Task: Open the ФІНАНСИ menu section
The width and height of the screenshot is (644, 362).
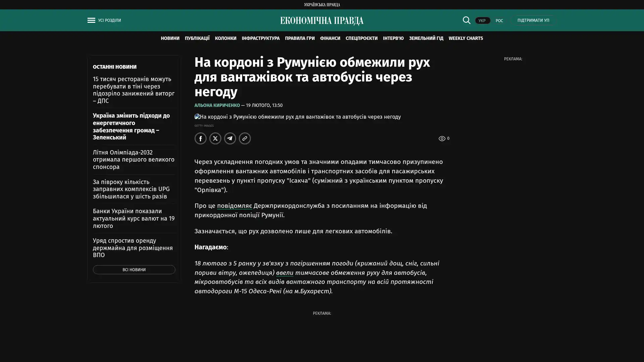Action: [330, 38]
